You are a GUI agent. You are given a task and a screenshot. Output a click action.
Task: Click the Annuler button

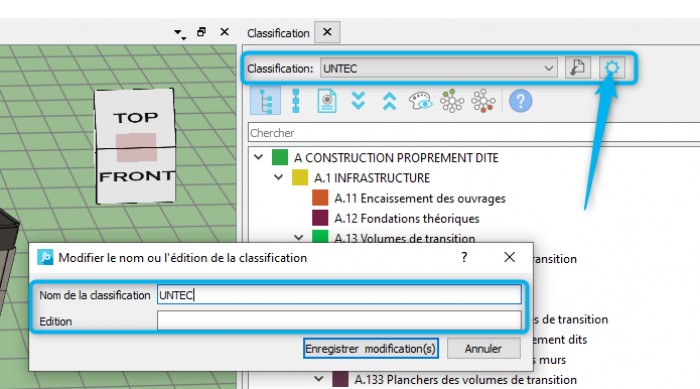point(483,348)
